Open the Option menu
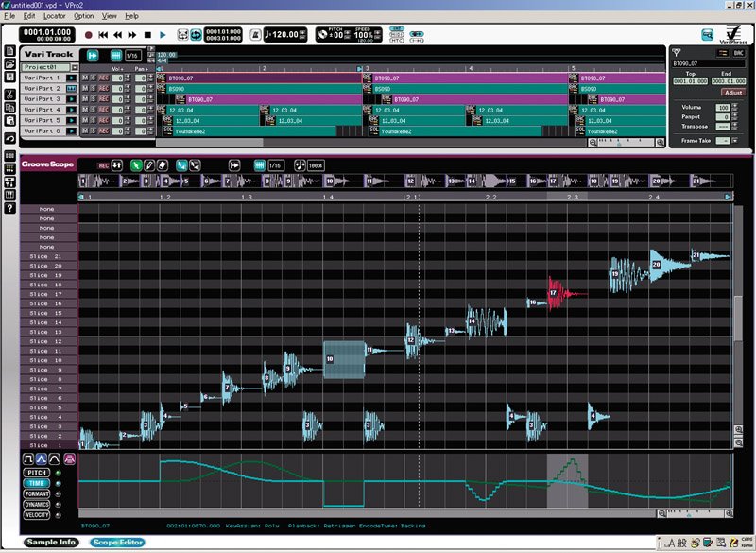The image size is (756, 553). tap(84, 16)
